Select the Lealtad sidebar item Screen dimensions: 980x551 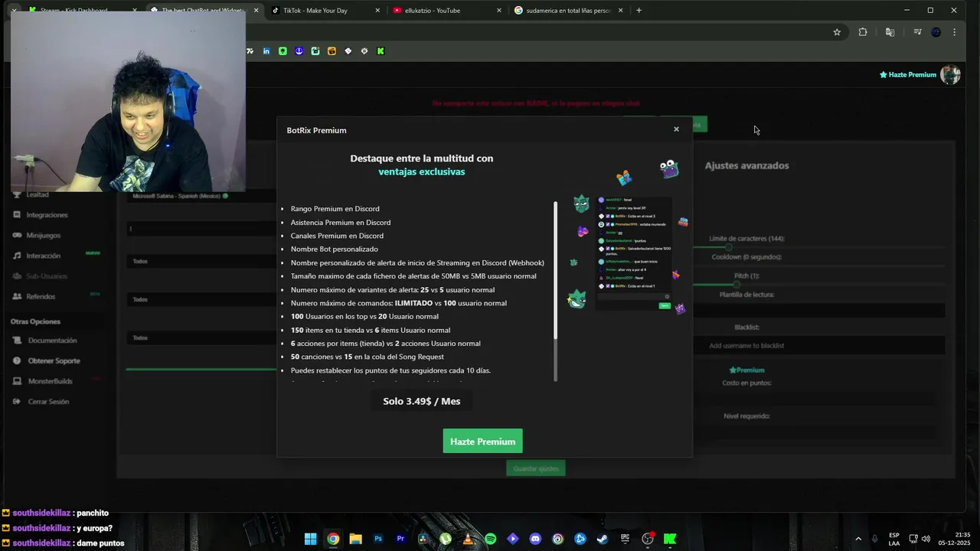[37, 194]
